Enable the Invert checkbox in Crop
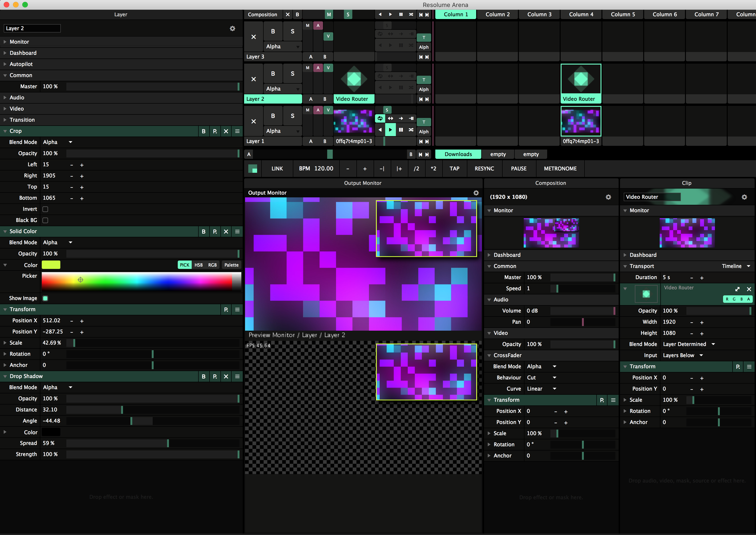Screen dimensions: 756x535 point(45,209)
